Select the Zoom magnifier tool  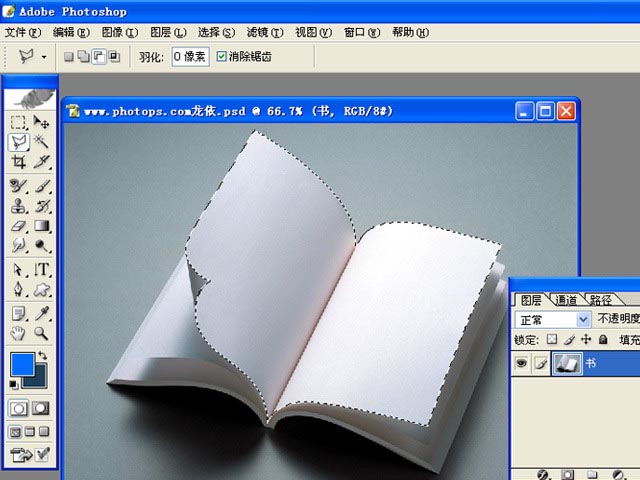pyautogui.click(x=42, y=333)
